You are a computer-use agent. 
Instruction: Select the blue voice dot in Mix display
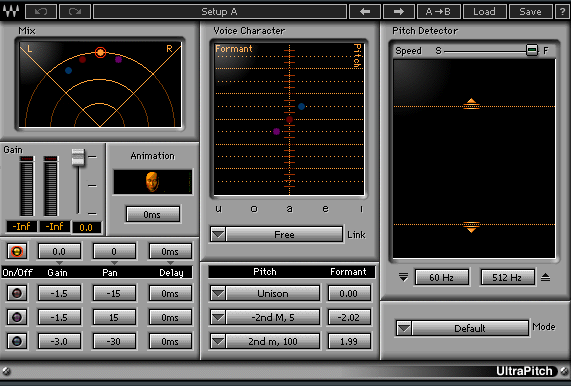coord(68,70)
